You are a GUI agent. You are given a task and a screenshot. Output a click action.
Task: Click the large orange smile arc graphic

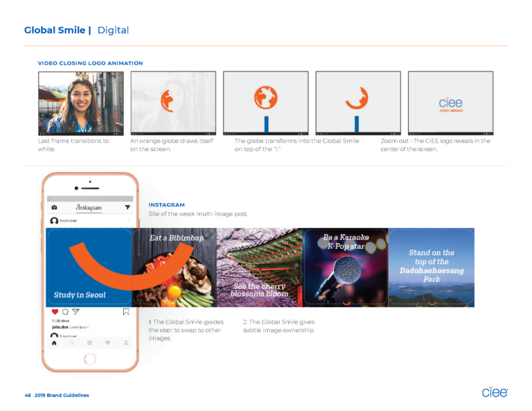132,266
